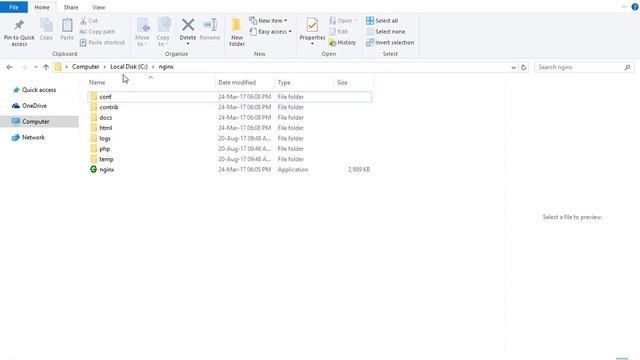The width and height of the screenshot is (640, 360).
Task: Open the recent locations dropdown arrow
Action: tap(36, 67)
